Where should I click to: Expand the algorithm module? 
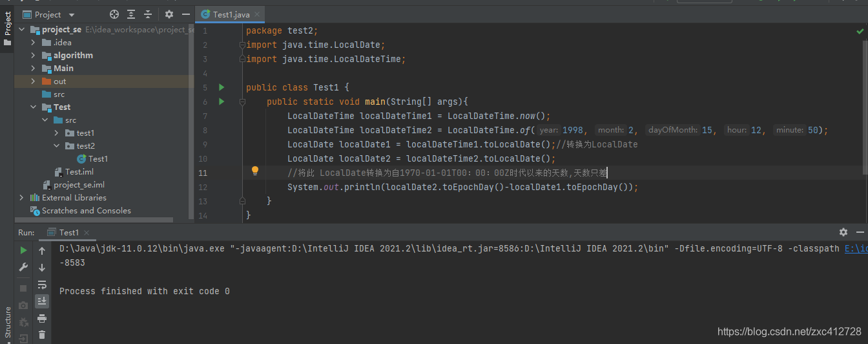pyautogui.click(x=33, y=56)
